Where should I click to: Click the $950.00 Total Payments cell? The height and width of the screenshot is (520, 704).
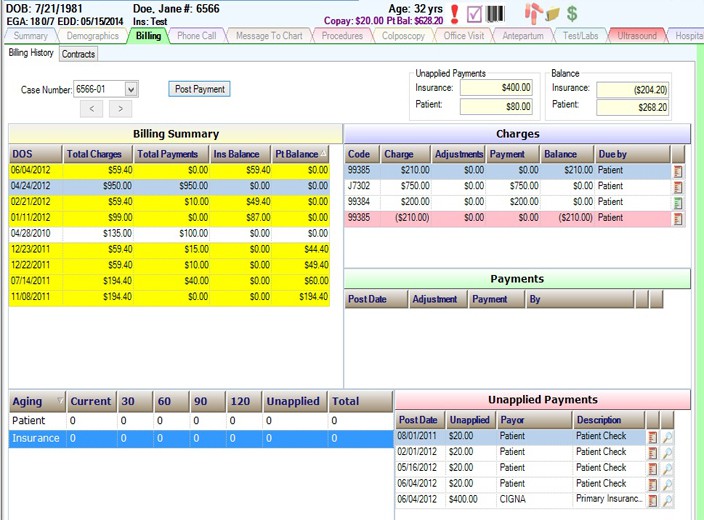click(172, 186)
